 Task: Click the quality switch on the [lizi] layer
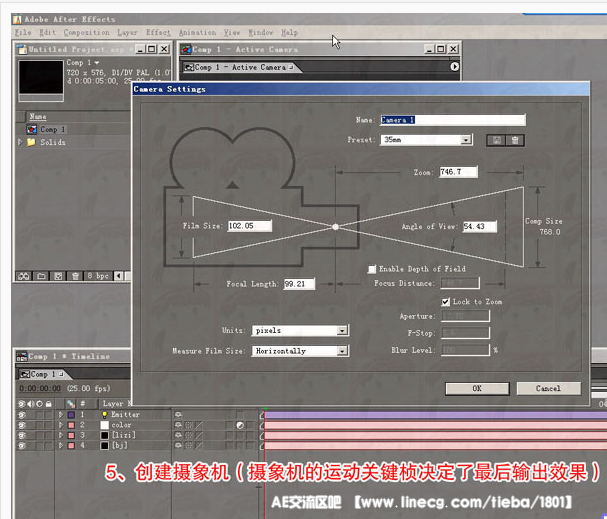click(199, 435)
